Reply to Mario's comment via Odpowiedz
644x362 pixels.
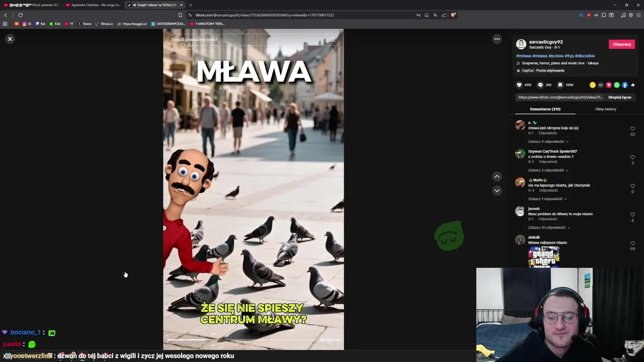point(548,191)
